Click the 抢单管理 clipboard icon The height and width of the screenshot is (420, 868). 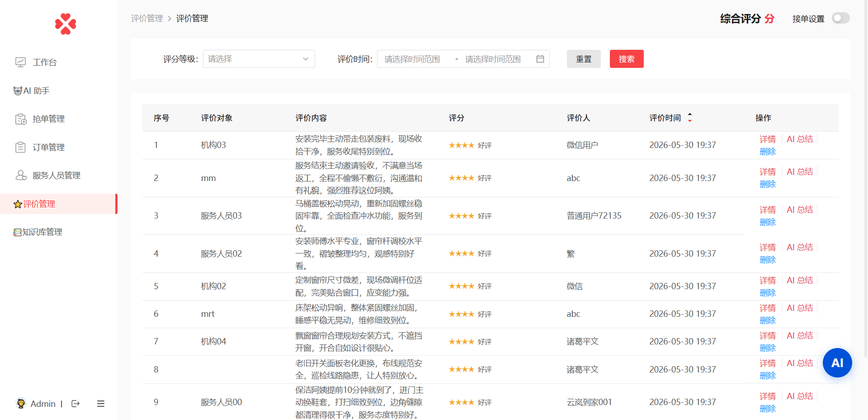coord(21,119)
